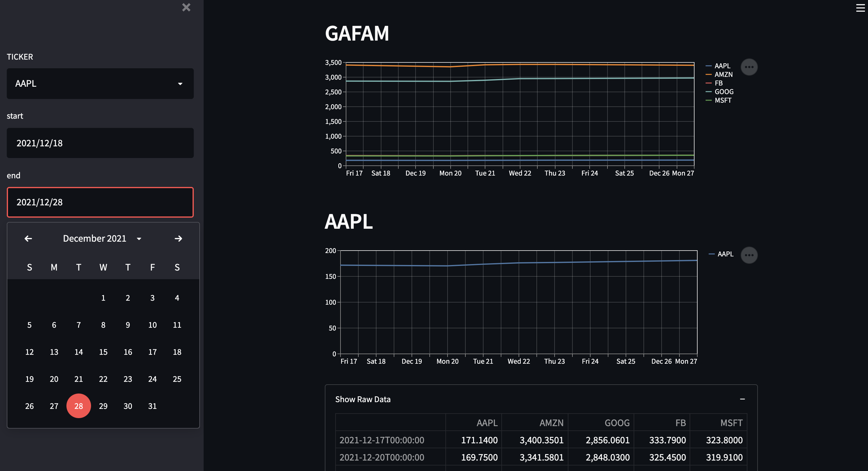Click GOOG legend entry in GAFAM chart
Viewport: 868px width, 471px height.
pyautogui.click(x=719, y=92)
